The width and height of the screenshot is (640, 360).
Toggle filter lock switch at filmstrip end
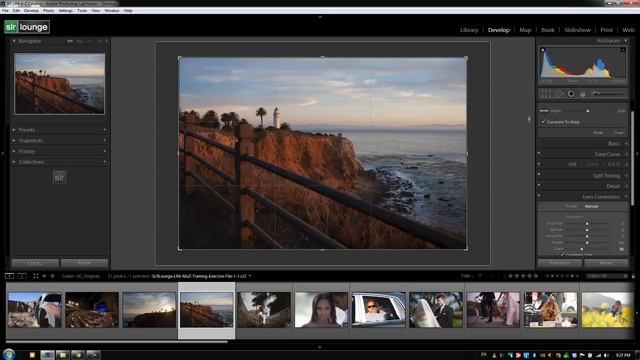point(633,276)
